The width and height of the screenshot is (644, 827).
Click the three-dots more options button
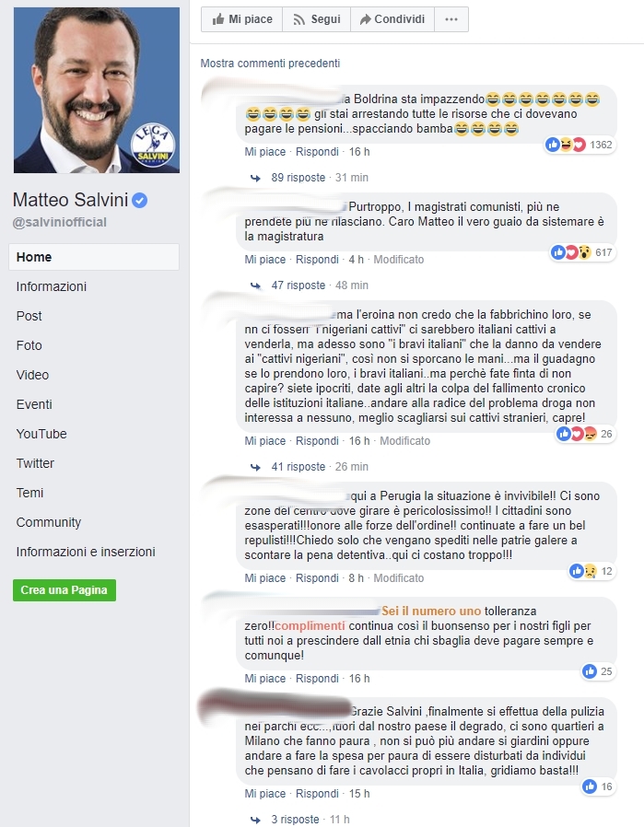[451, 19]
